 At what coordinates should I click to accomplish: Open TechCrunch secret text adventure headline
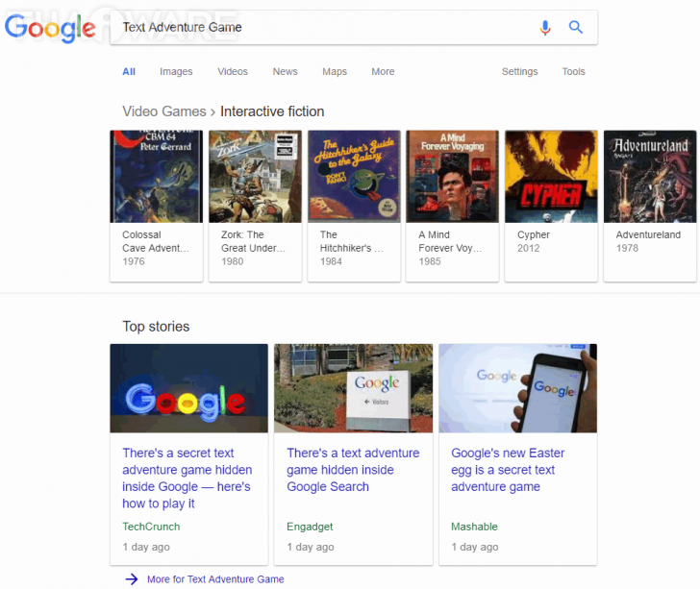pos(187,479)
